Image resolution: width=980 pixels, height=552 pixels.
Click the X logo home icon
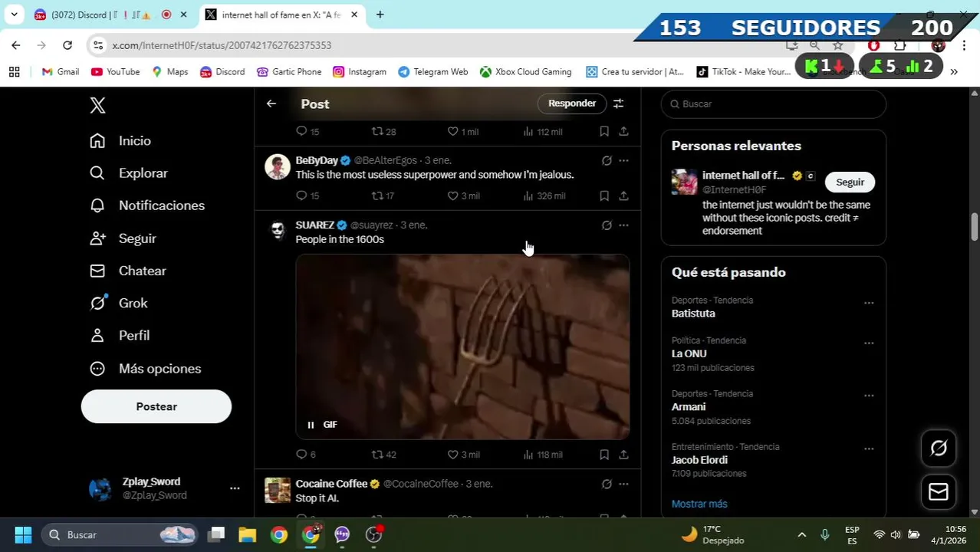(x=97, y=106)
